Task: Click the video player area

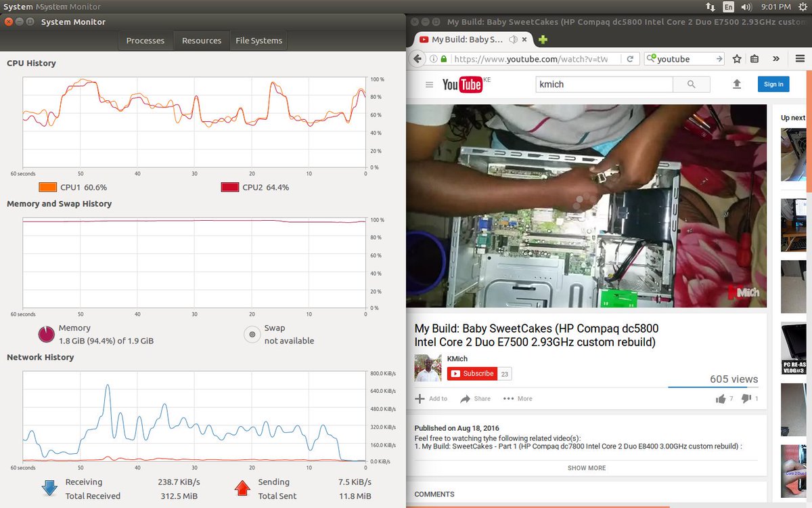Action: [x=586, y=206]
